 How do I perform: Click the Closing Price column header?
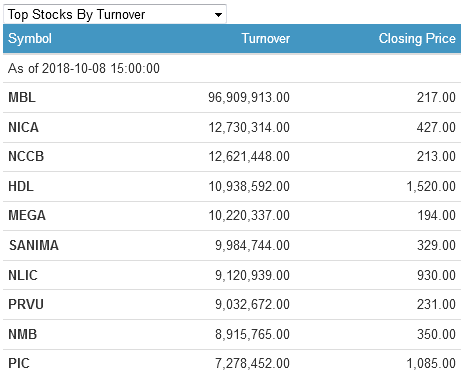tap(417, 38)
